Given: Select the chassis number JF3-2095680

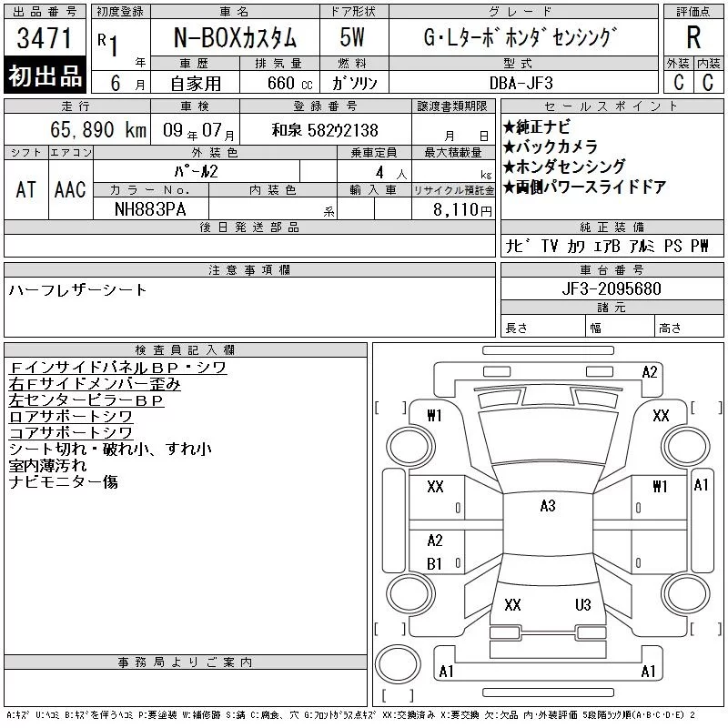Looking at the screenshot, I should pos(612,288).
